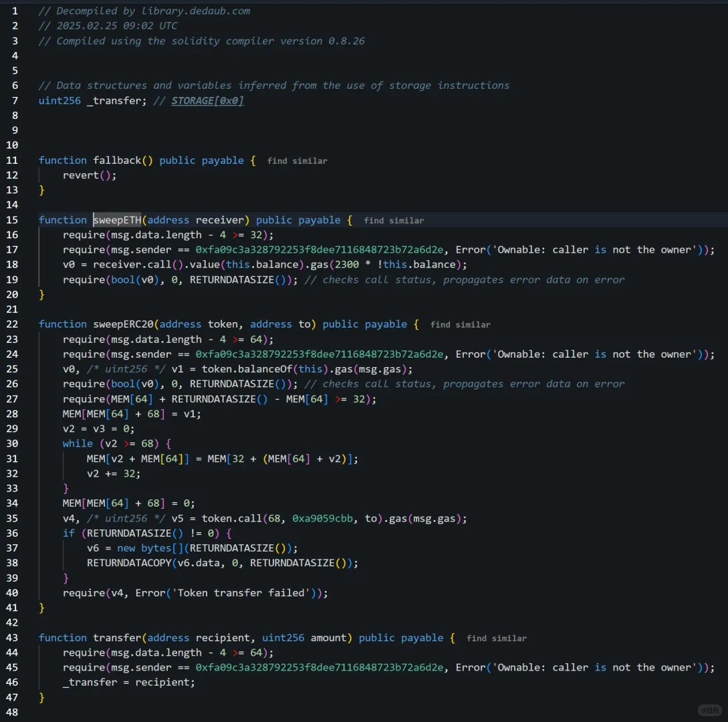Open the STORAGE[0x0] link
The height and width of the screenshot is (722, 728).
[x=207, y=101]
